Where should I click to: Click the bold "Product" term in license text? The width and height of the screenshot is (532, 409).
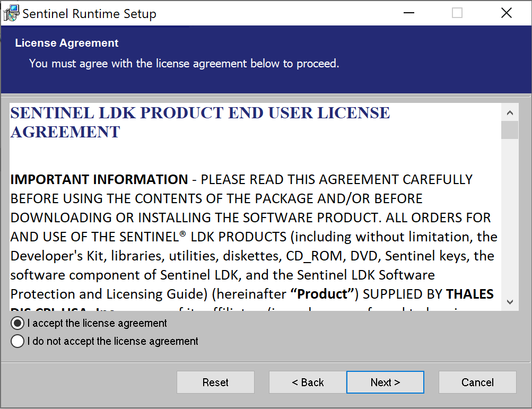tap(321, 294)
